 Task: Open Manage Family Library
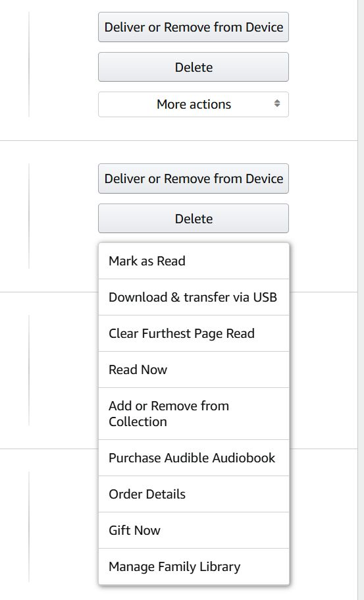coord(194,566)
